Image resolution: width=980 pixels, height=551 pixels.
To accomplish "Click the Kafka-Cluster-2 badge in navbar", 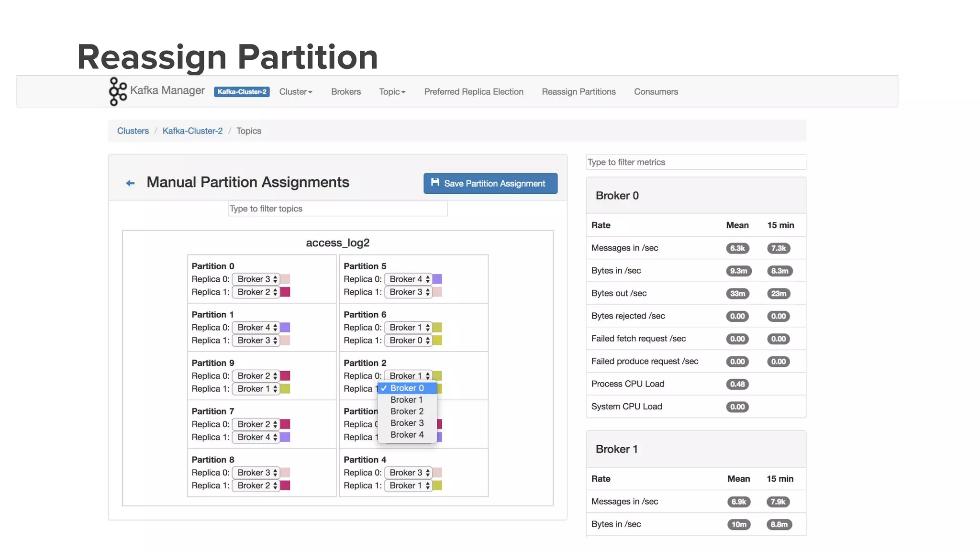I will click(x=242, y=92).
